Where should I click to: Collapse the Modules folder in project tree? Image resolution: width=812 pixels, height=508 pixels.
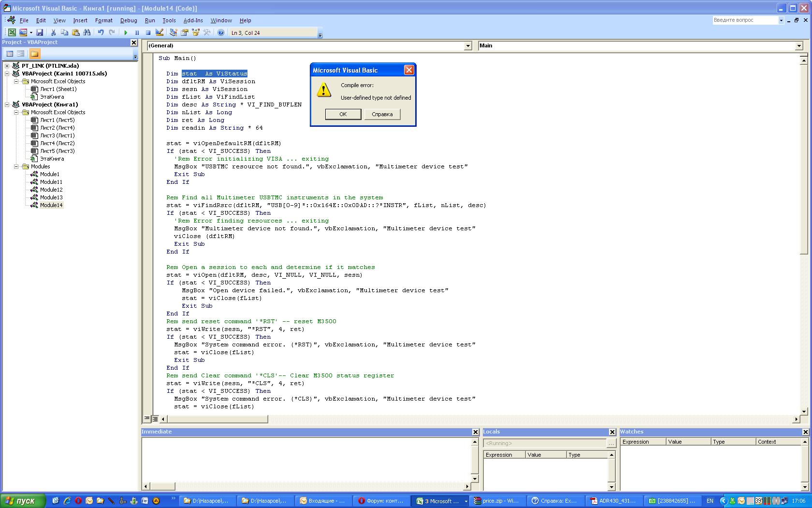[x=16, y=166]
